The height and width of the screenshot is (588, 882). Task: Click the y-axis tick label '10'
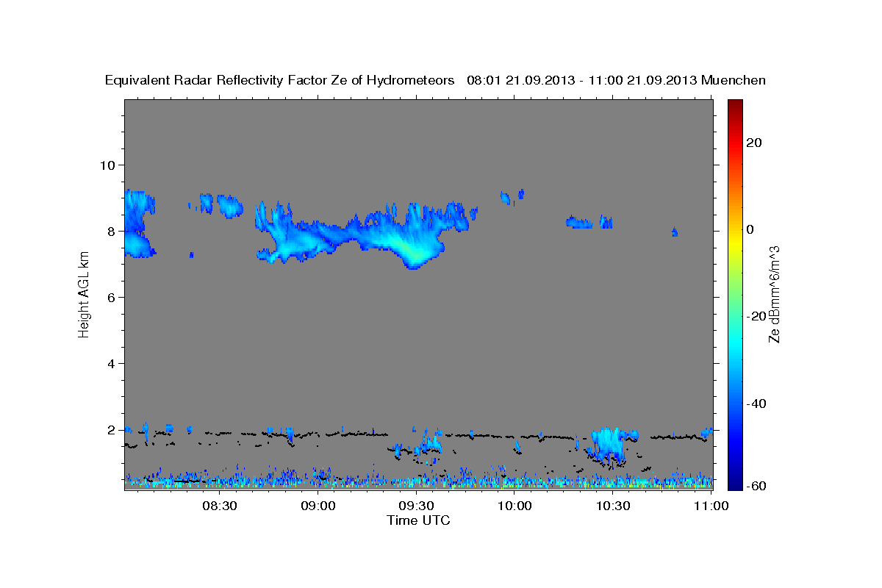tap(107, 165)
